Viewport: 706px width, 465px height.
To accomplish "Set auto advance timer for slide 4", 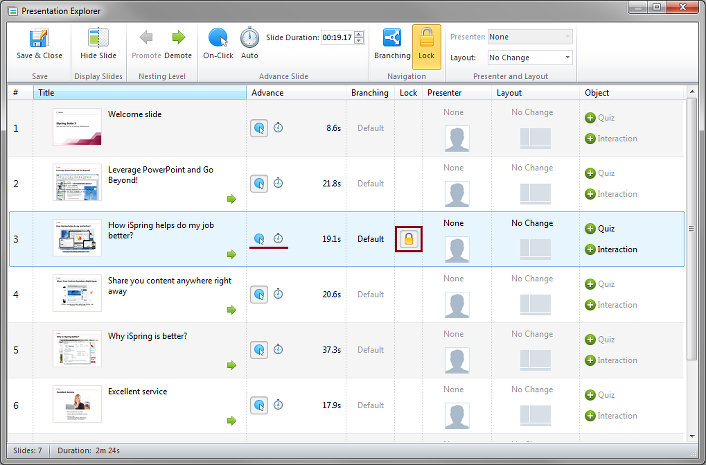I will tap(278, 294).
